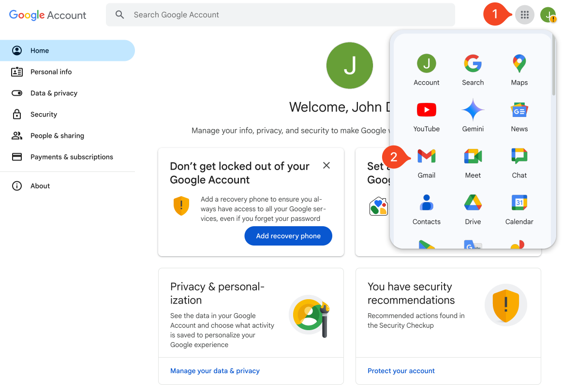
Task: Open the Protect your account link
Action: [x=401, y=371]
